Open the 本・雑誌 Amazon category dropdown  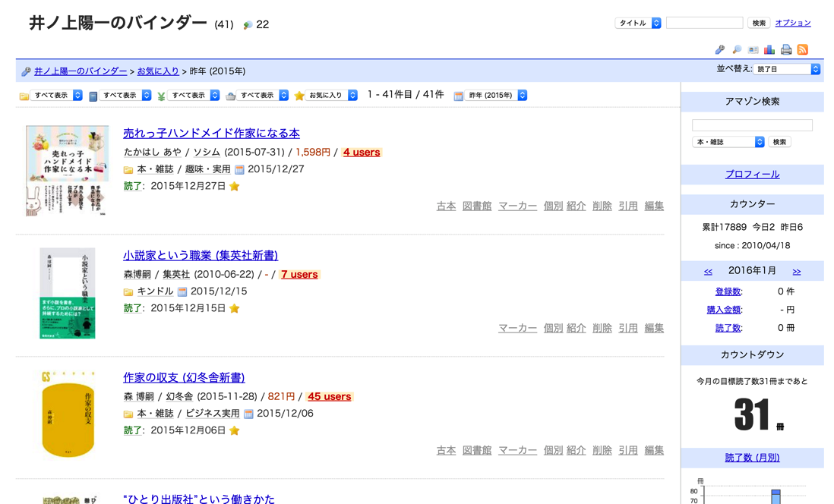[x=728, y=142]
